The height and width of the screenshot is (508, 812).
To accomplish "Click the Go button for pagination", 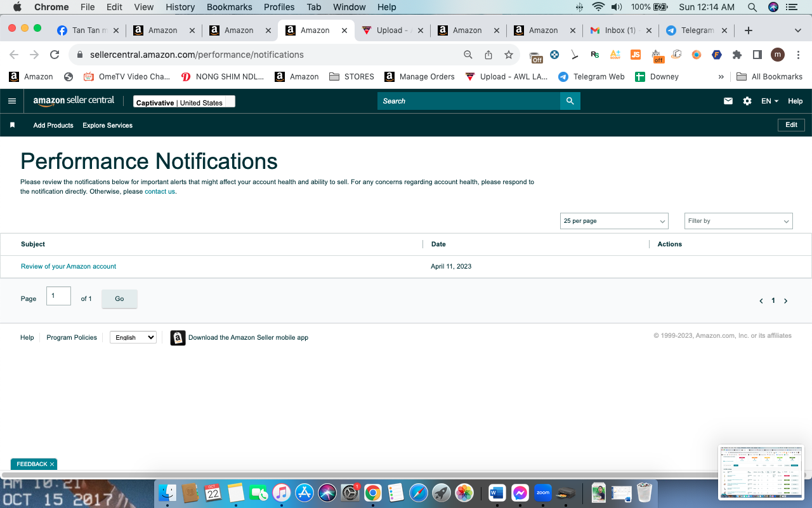I will [x=119, y=298].
